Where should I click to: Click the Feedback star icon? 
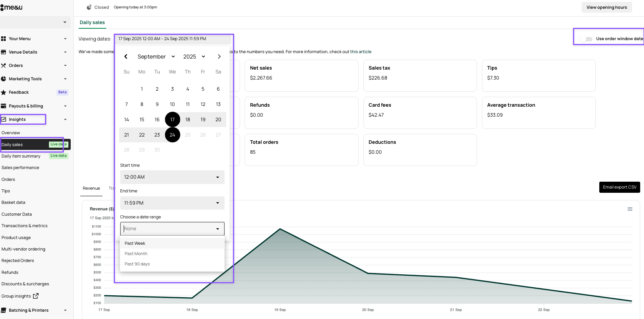coord(3,93)
